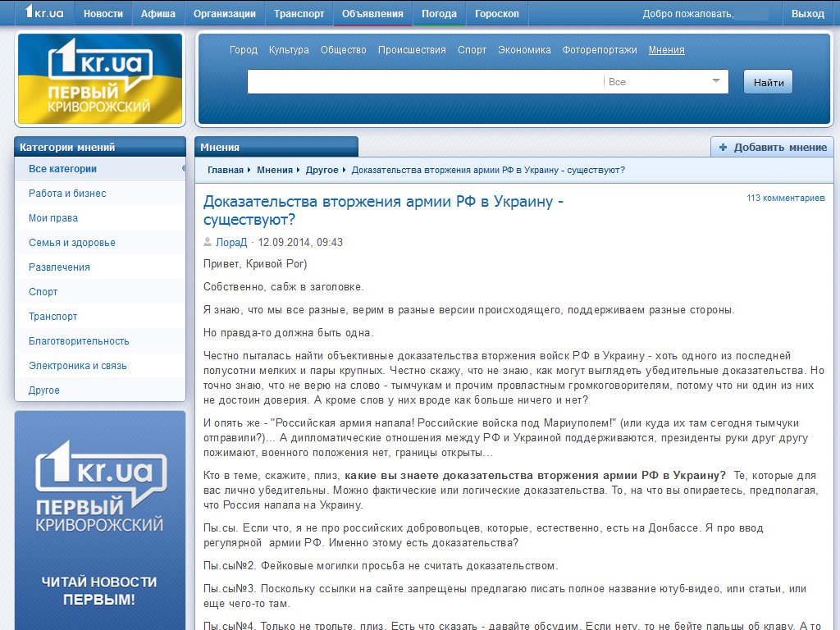Screen dimensions: 840x630
Task: Click the Первый Криворожский banner in left sidebar
Action: pos(98,517)
